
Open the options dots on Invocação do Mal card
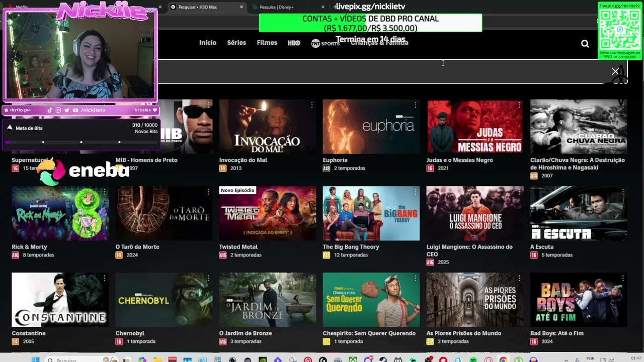tap(311, 105)
